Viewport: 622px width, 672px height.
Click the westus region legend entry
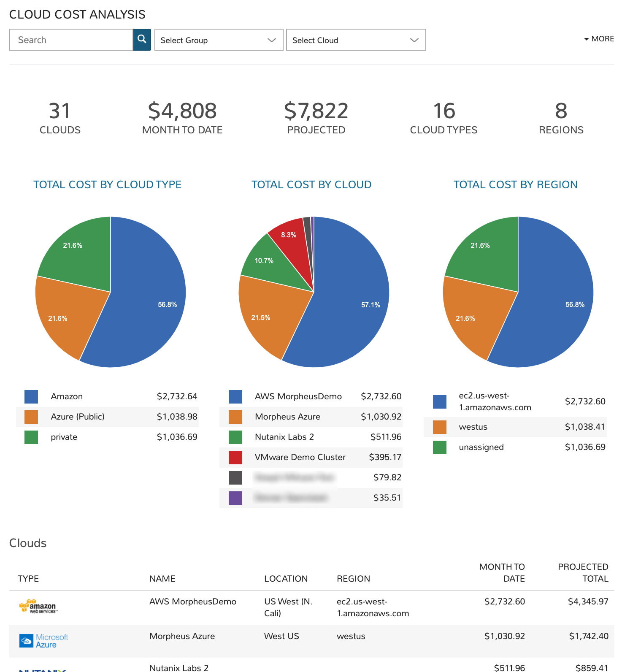(473, 427)
